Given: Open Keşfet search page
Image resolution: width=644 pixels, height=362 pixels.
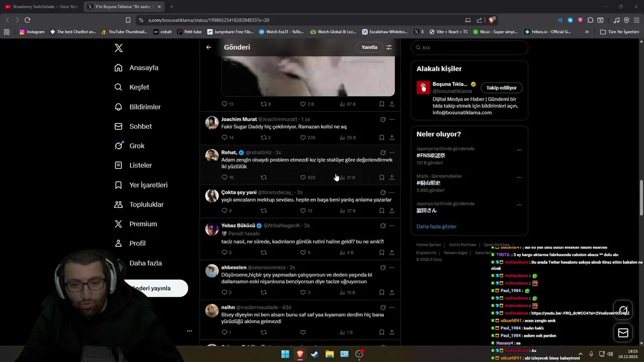Looking at the screenshot, I should coord(132,87).
